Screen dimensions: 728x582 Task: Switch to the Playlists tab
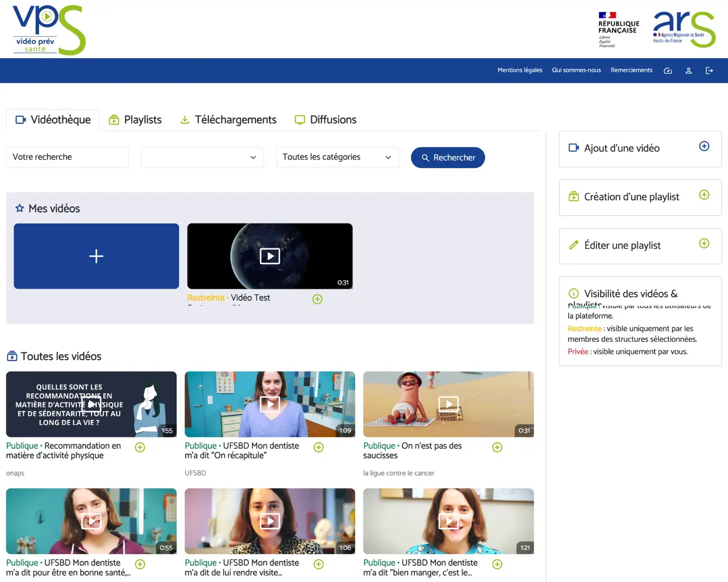click(x=135, y=120)
